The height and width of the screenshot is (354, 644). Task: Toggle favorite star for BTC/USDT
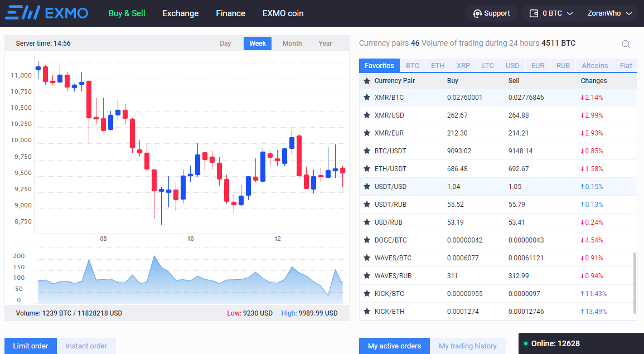[x=367, y=151]
